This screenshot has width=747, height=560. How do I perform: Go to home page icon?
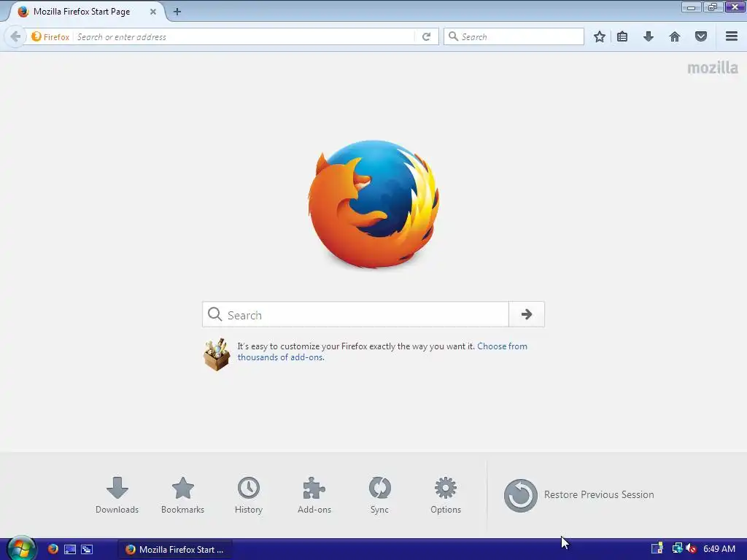pos(675,36)
